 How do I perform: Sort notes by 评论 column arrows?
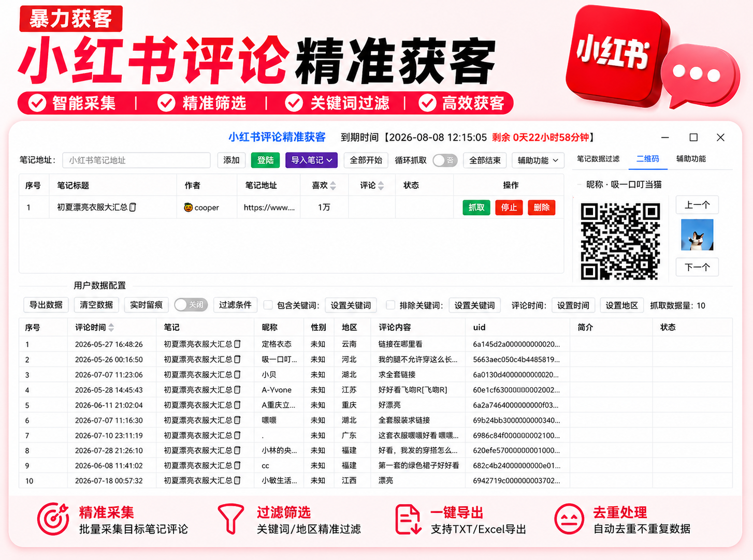(381, 185)
